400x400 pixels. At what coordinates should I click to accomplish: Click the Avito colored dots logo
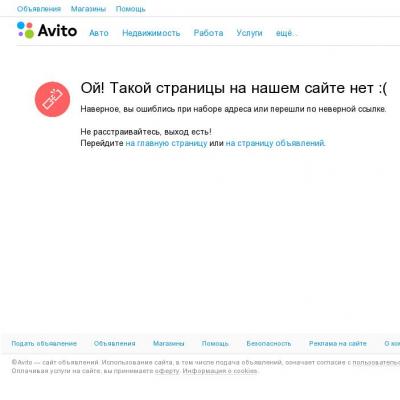(x=26, y=30)
